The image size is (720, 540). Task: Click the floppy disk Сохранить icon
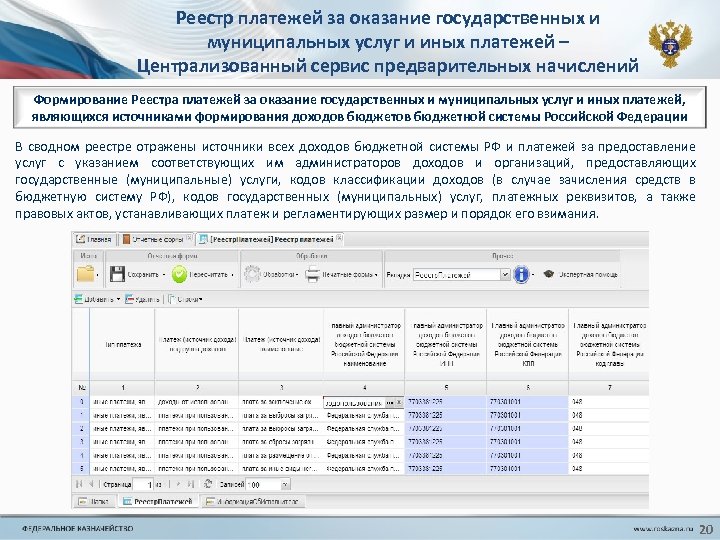tap(117, 274)
